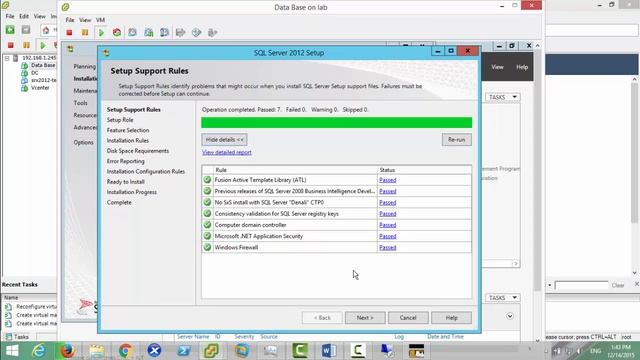Click the take snapshot icon in console toolbar
The image size is (640, 360).
(132, 32)
